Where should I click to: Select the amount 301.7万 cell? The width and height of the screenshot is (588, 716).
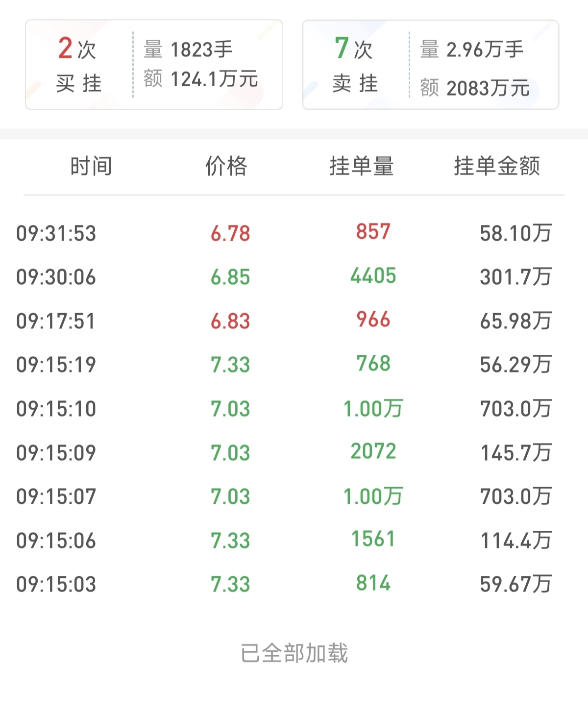516,277
